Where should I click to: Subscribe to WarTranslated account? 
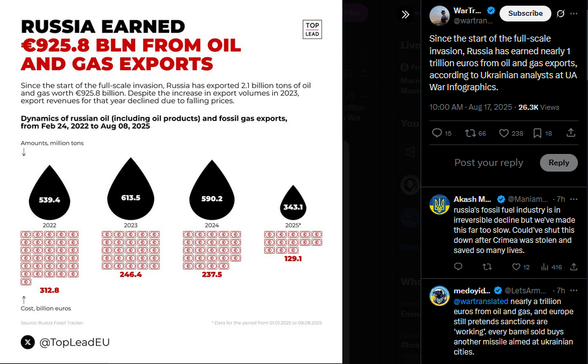pos(525,13)
